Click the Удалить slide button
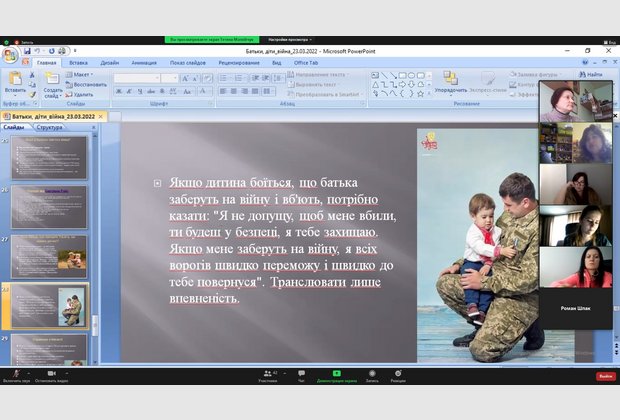Viewport: 620px width, 420px height. click(x=86, y=94)
